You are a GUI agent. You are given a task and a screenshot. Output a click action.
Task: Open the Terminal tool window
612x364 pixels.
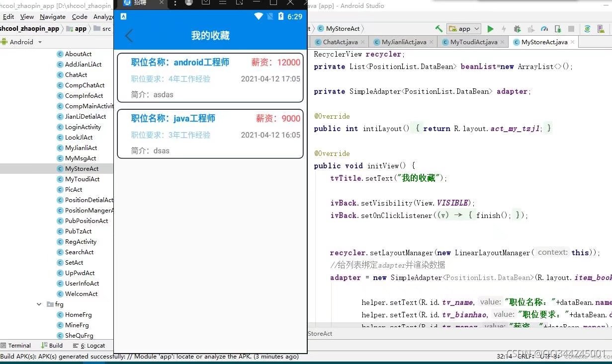pos(16,346)
